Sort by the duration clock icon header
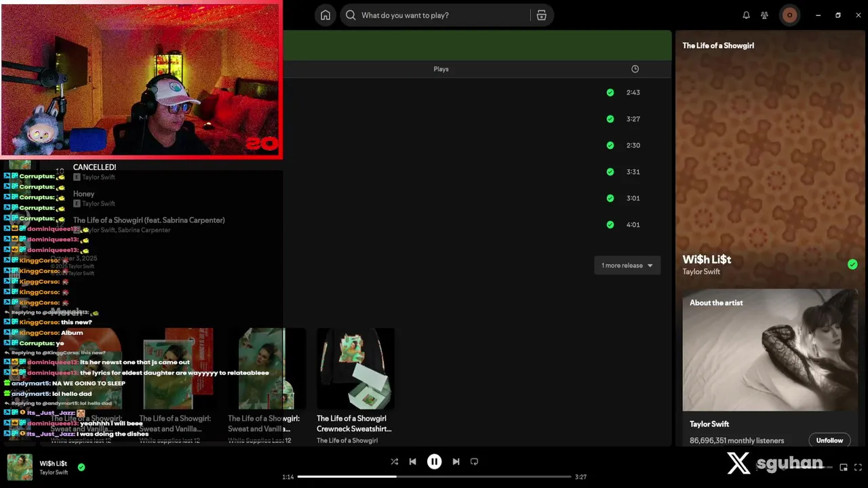 pyautogui.click(x=635, y=69)
